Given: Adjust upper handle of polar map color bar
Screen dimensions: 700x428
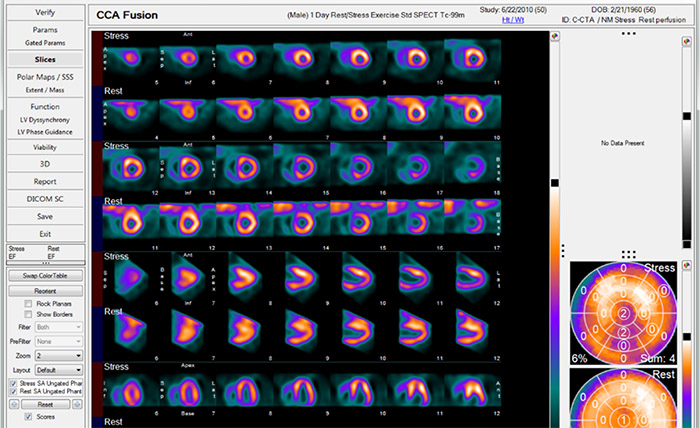Looking at the screenshot, I should [x=687, y=337].
